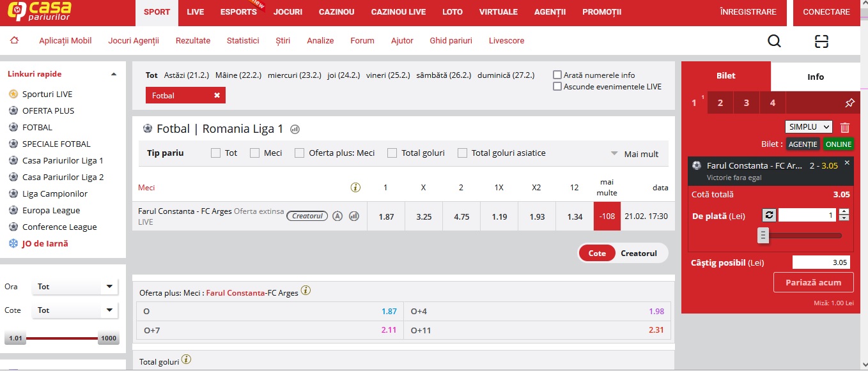Open the search magnifier icon

pyautogui.click(x=774, y=42)
